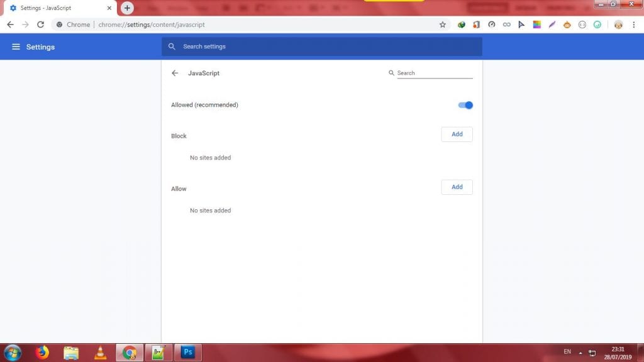Open the hamburger menu beside Settings

click(x=16, y=47)
